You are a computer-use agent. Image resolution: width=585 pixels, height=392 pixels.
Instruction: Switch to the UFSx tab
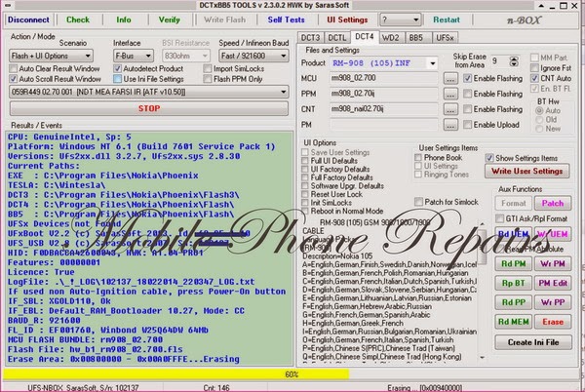point(445,38)
